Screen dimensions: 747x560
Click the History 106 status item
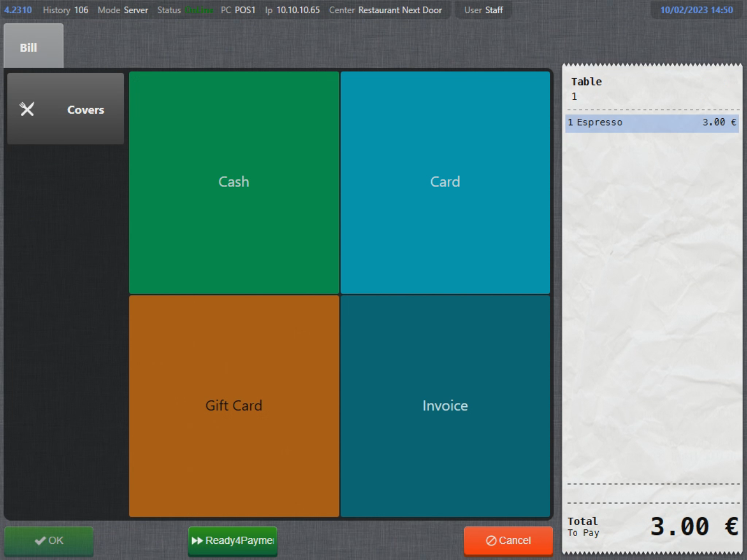point(65,10)
